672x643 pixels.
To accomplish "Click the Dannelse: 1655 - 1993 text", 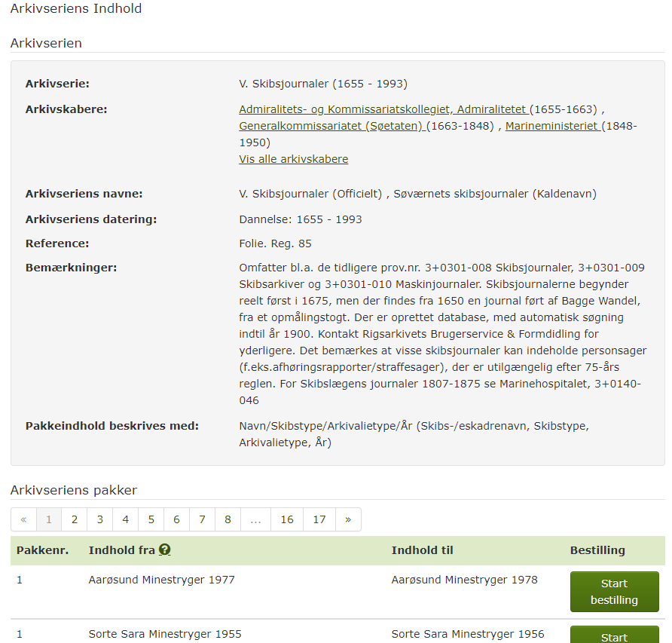I will [x=301, y=219].
